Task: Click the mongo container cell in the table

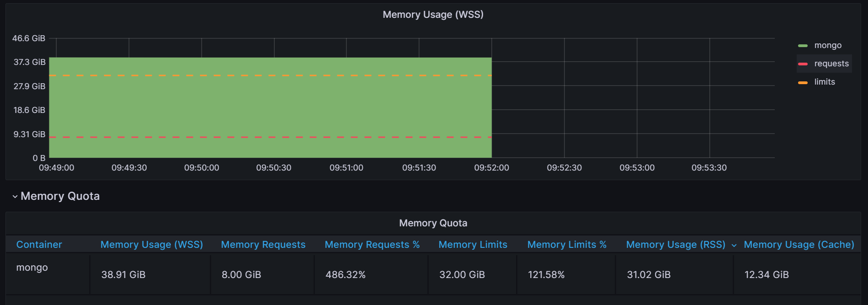Action: (32, 268)
